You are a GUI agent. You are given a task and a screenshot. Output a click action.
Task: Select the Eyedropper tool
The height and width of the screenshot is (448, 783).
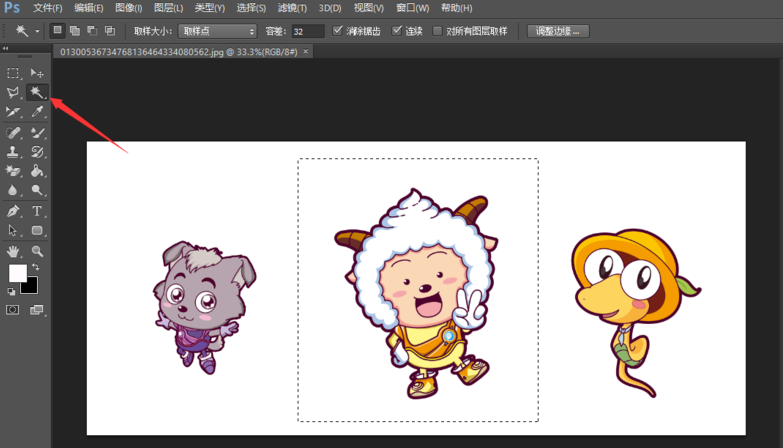pyautogui.click(x=37, y=112)
